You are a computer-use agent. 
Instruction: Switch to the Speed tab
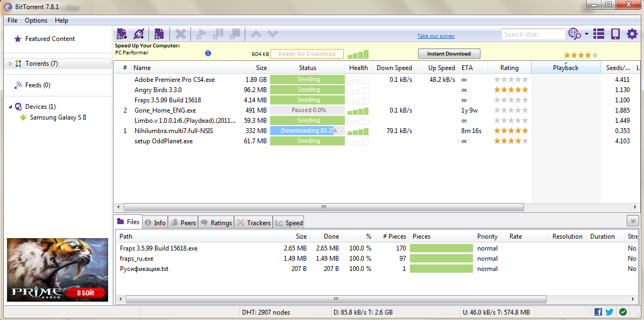click(289, 222)
